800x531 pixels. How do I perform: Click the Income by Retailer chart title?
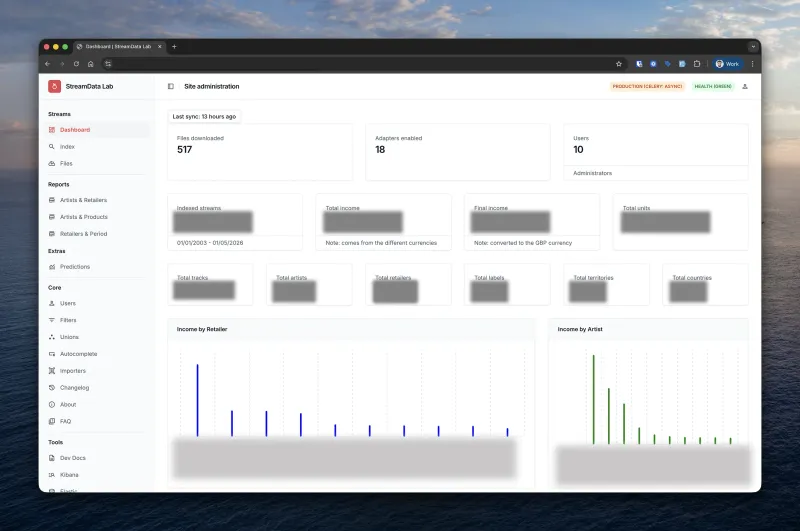(x=202, y=330)
